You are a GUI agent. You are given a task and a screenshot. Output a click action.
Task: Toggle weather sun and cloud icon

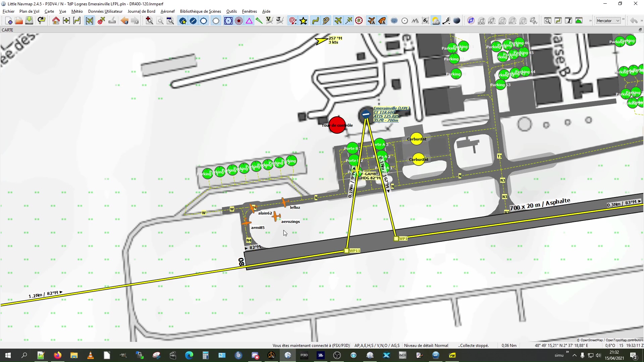click(x=436, y=21)
